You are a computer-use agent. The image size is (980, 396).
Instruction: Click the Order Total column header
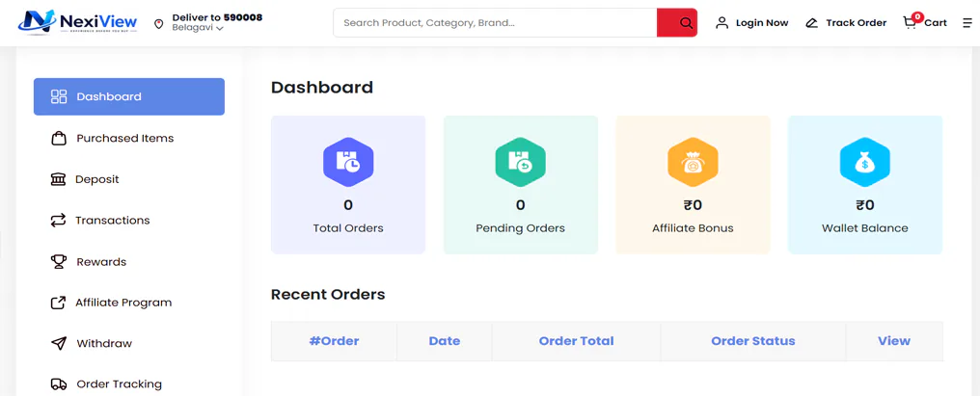[x=576, y=341]
